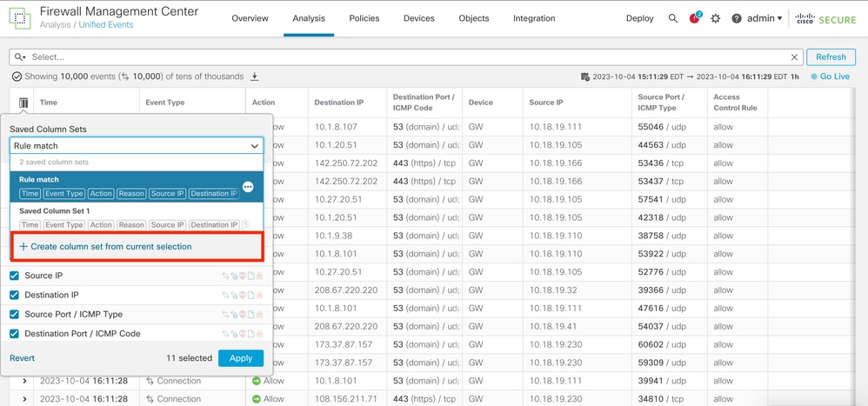Clear the search field with the X icon

tap(794, 57)
